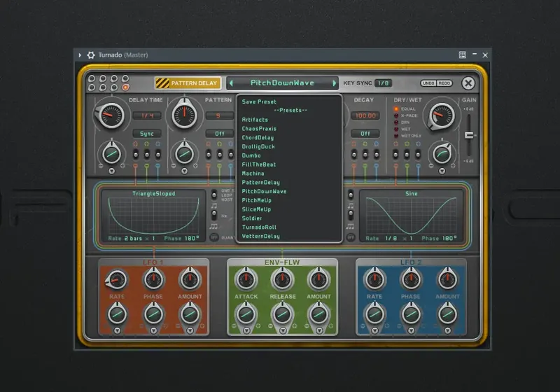This screenshot has width=560, height=392.
Task: Close editor with round X button
Action: click(x=468, y=83)
